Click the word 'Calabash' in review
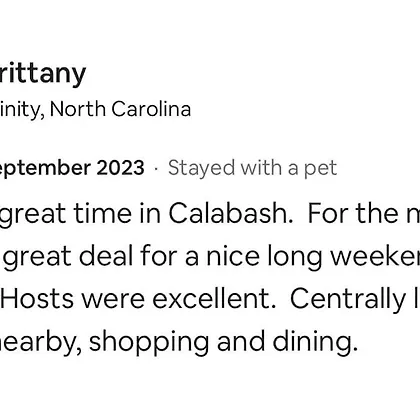Image resolution: width=420 pixels, height=420 pixels. (231, 213)
